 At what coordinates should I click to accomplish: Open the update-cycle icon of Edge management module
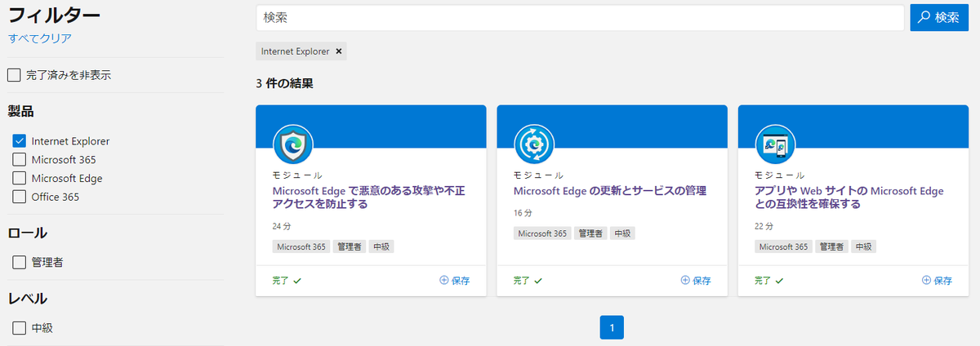(534, 144)
